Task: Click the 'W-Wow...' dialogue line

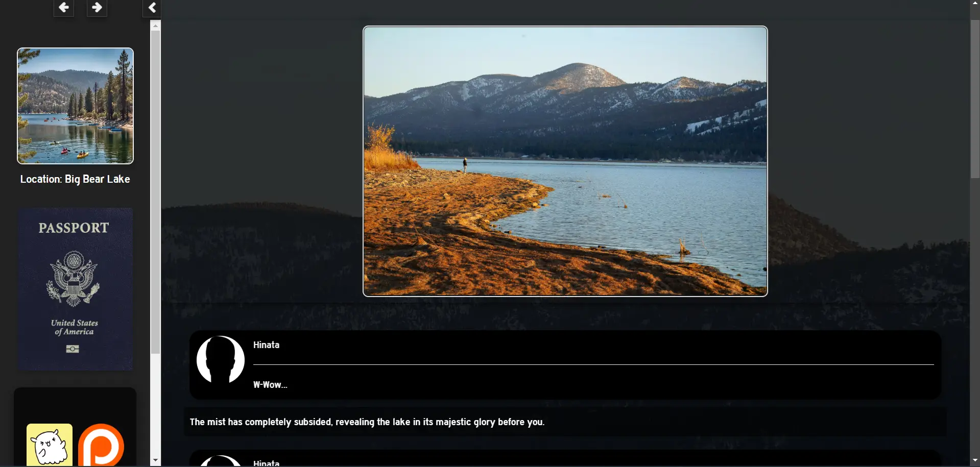Action: [x=270, y=385]
